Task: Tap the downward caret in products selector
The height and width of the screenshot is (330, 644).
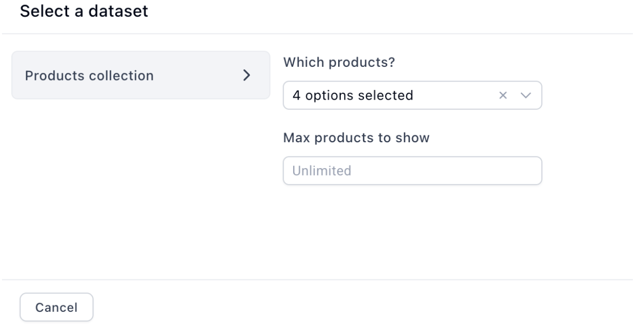Action: click(526, 95)
